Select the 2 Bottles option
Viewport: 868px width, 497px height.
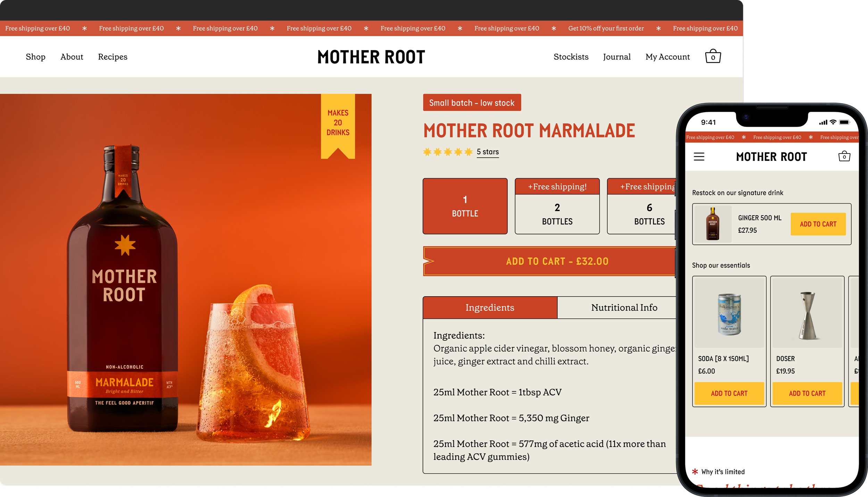coord(557,206)
